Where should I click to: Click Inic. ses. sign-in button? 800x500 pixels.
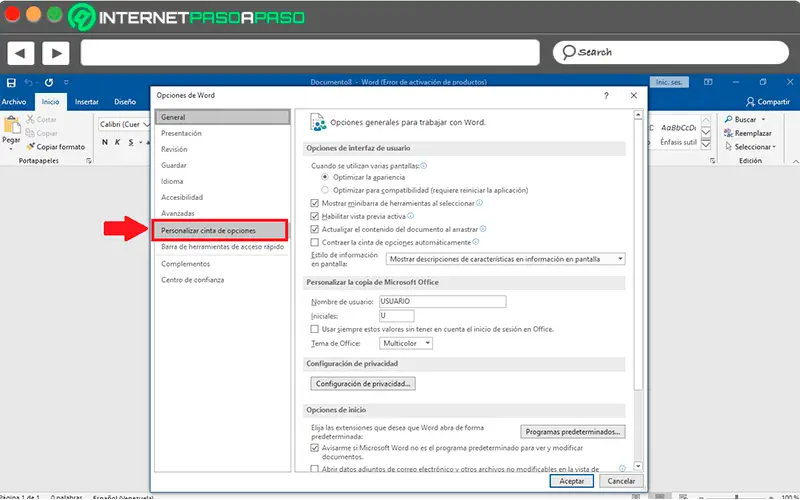(669, 82)
